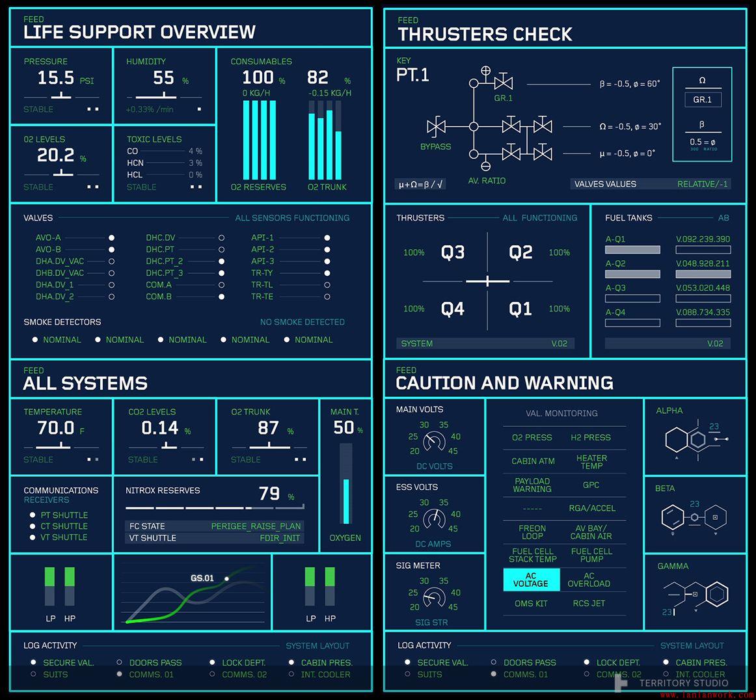This screenshot has width=756, height=700.
Task: Click the BYPASS valve symbol
Action: (435, 126)
